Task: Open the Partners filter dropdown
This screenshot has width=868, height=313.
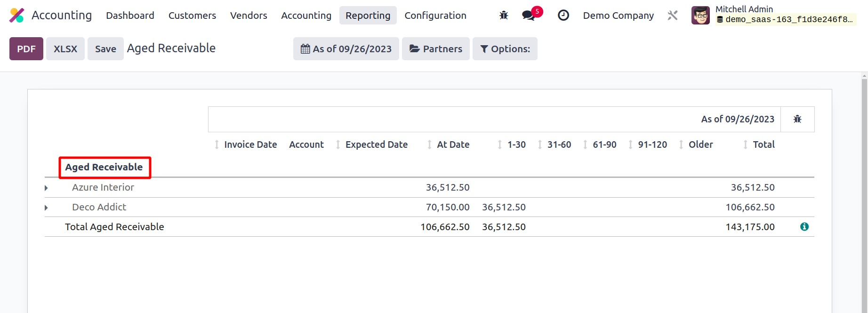Action: (x=435, y=49)
